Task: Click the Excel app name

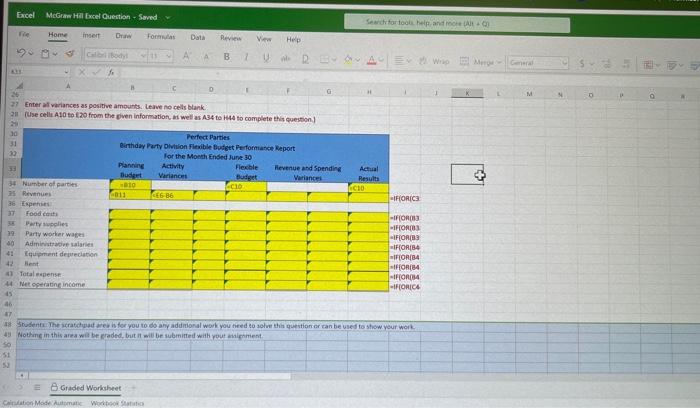Action: coord(25,15)
